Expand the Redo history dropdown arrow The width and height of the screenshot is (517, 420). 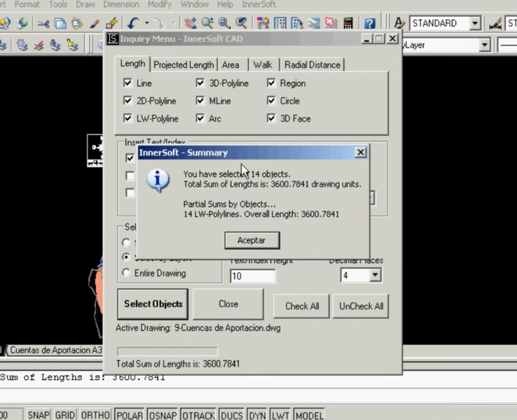pyautogui.click(x=174, y=23)
